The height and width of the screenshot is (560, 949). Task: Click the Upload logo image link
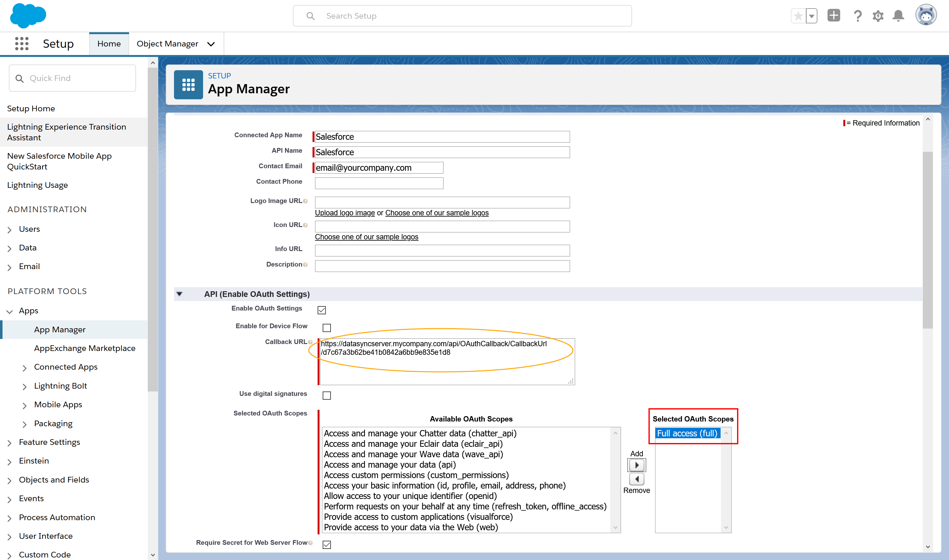(344, 213)
